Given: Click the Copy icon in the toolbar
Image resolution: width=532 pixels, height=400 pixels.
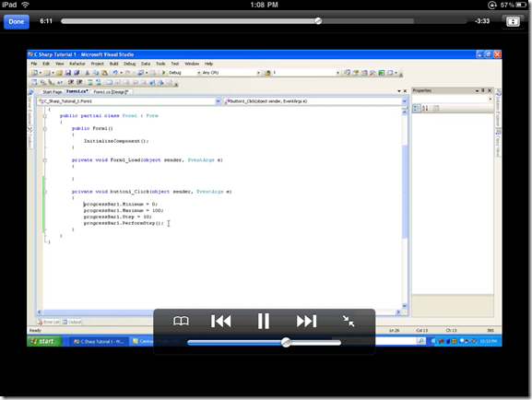Looking at the screenshot, I should point(96,73).
